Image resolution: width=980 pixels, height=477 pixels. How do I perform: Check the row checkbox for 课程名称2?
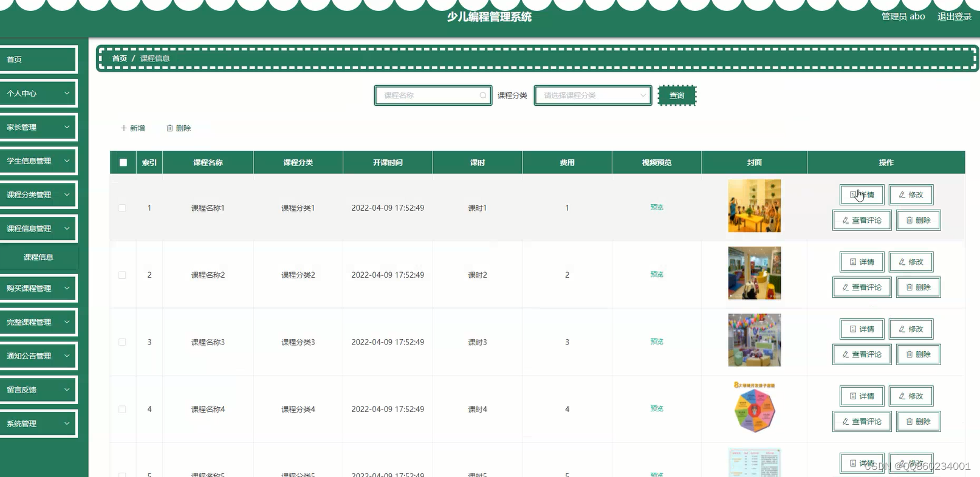[x=122, y=275]
